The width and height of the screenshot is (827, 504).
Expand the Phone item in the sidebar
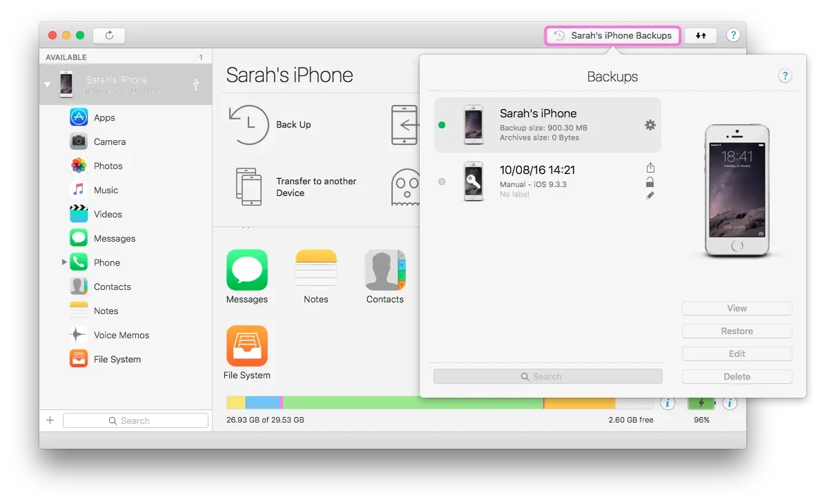tap(64, 262)
